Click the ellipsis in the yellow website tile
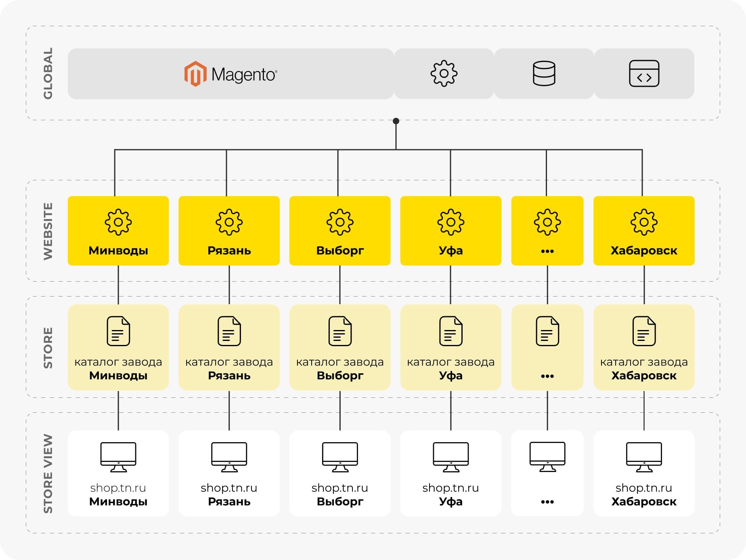Viewport: 746px width, 560px height. [547, 251]
